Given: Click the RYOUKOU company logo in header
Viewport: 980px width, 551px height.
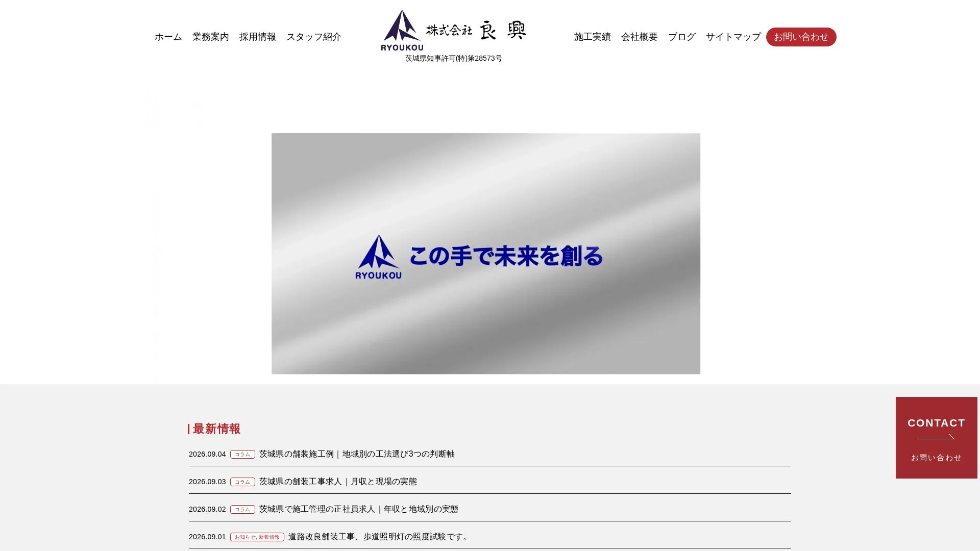Looking at the screenshot, I should click(453, 31).
